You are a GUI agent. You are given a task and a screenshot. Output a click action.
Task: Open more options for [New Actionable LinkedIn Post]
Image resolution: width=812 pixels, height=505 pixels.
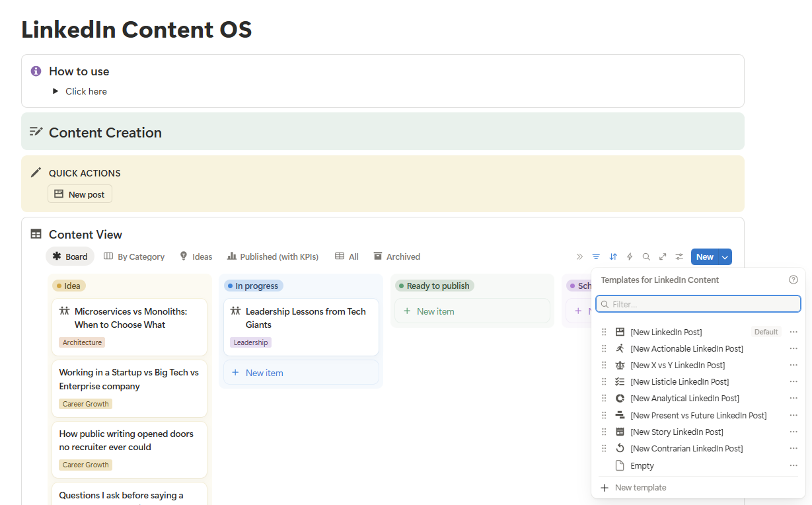(x=794, y=348)
